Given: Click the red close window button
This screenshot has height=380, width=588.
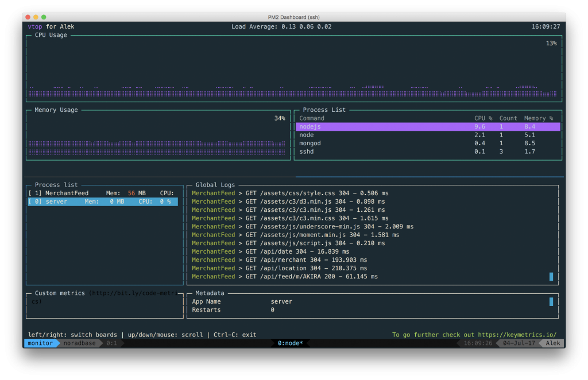Looking at the screenshot, I should (x=28, y=18).
